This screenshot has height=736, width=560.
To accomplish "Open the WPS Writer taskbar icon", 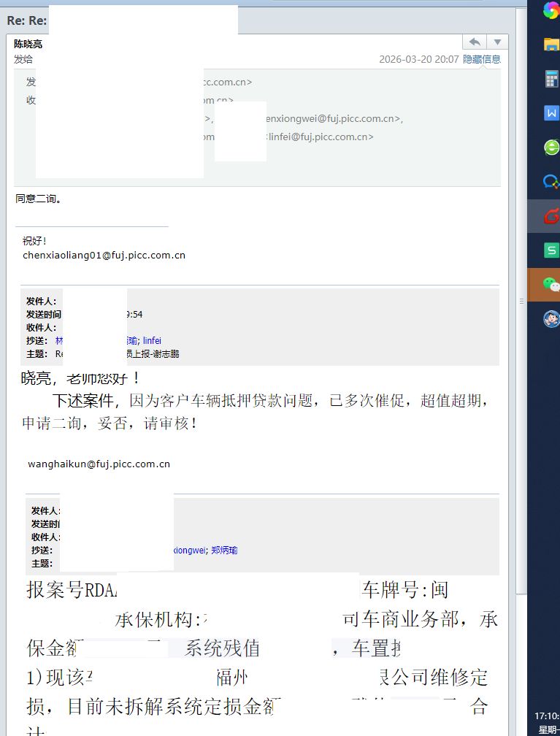I will (551, 112).
